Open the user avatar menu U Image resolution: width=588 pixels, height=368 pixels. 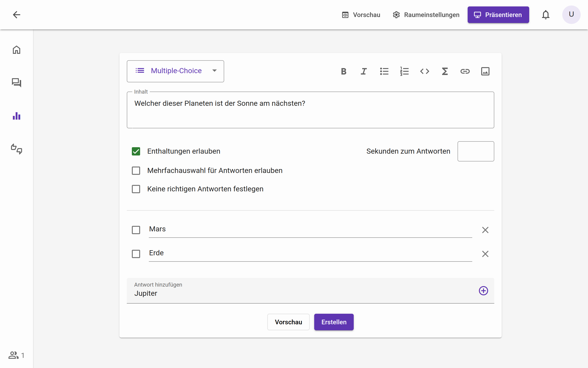571,14
